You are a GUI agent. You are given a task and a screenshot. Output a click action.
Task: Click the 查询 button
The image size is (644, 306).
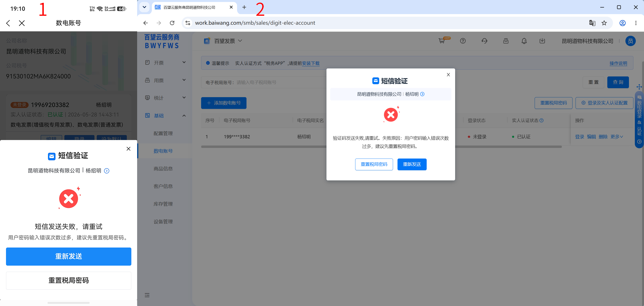[x=618, y=82]
